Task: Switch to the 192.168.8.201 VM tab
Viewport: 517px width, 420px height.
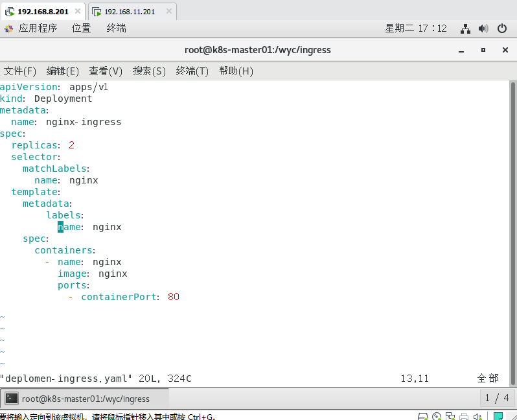Action: 43,12
